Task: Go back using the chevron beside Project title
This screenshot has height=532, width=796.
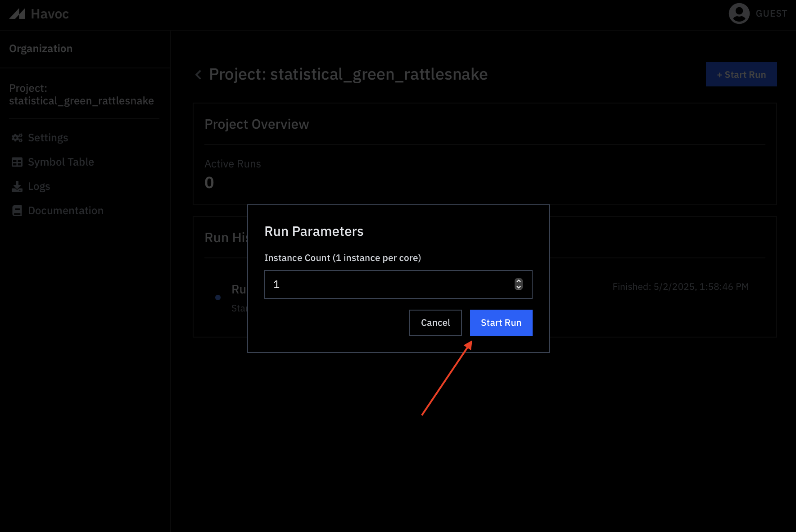Action: pos(198,75)
